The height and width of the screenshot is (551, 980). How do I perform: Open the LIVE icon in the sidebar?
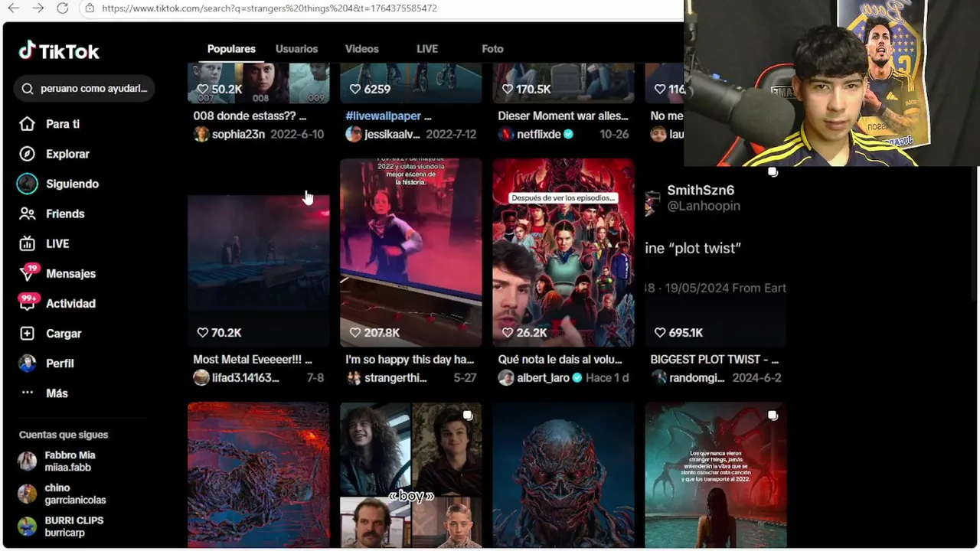(x=27, y=243)
